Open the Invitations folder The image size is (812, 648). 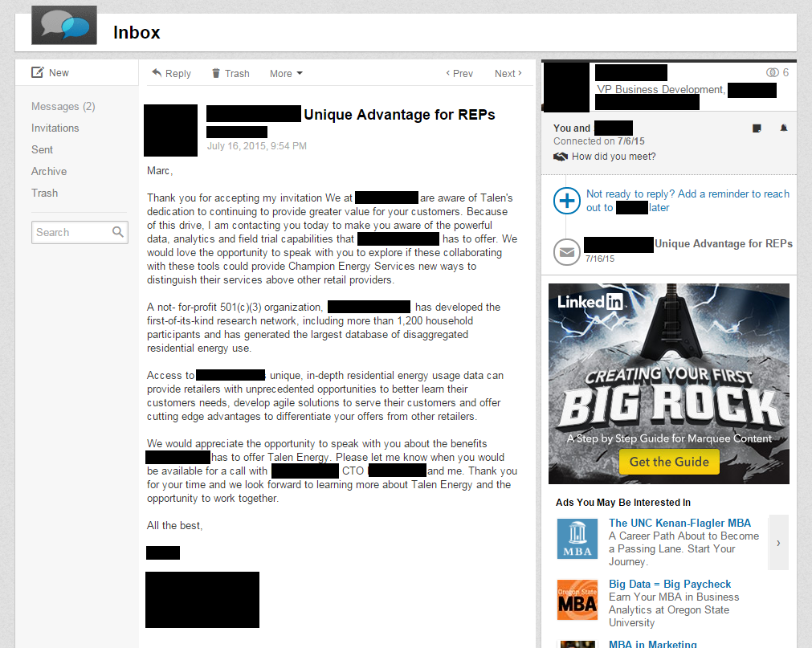pyautogui.click(x=55, y=128)
